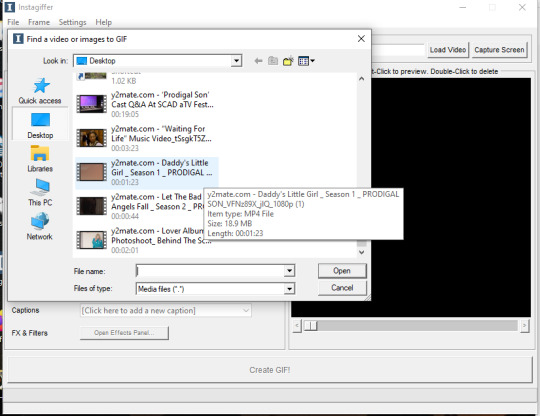Create a new folder with the toolbar icon
540x416 pixels.
coord(288,61)
